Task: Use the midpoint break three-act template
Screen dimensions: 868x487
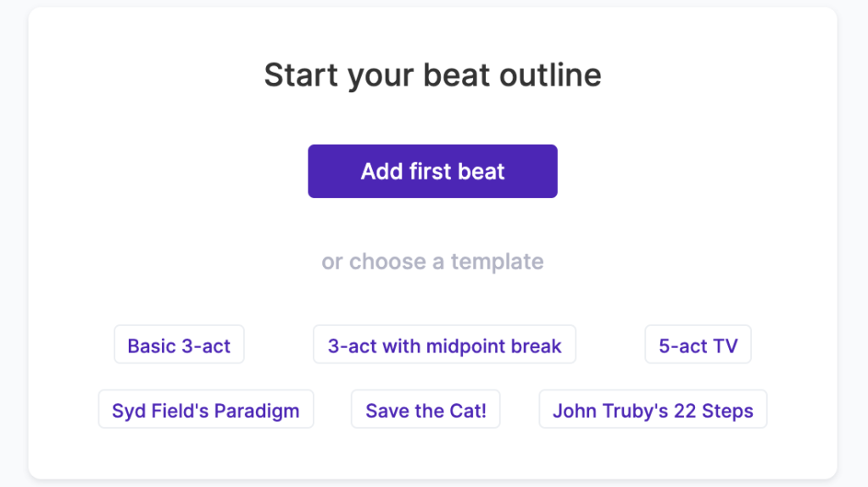Action: coord(444,344)
